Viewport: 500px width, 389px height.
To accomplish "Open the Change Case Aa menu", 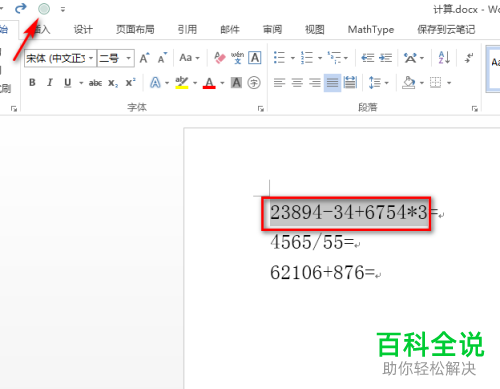I will click(x=189, y=58).
